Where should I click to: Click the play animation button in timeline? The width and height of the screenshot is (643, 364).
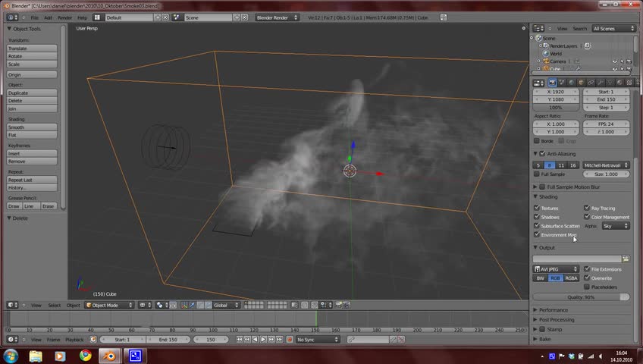point(263,340)
